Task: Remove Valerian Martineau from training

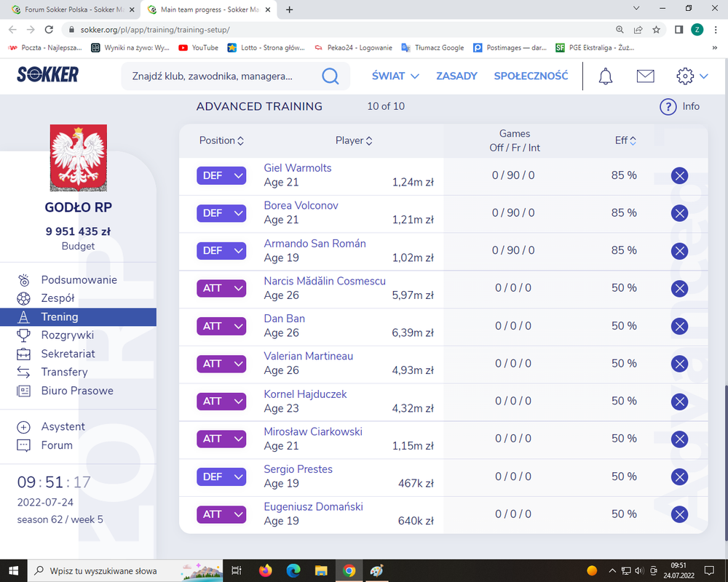Action: pyautogui.click(x=679, y=364)
